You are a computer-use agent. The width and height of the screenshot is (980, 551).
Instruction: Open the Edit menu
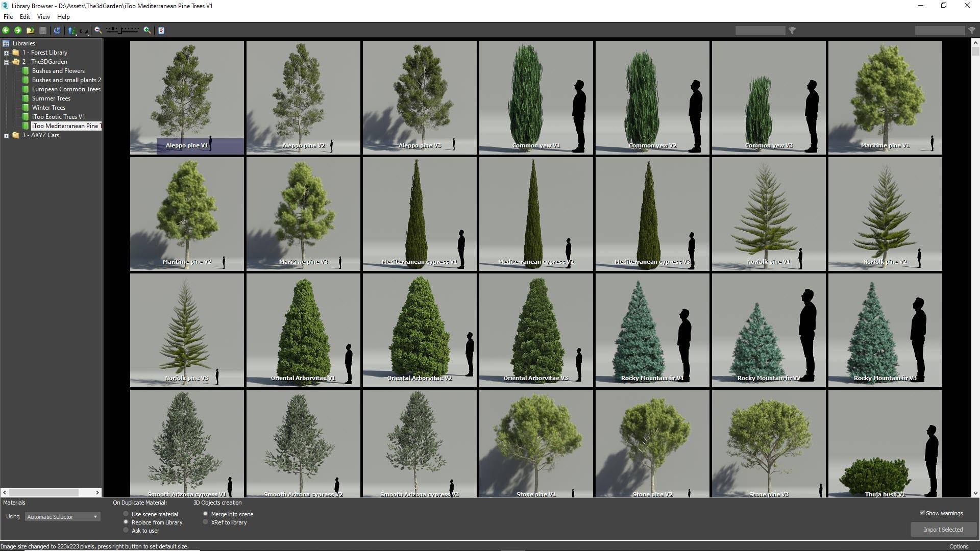coord(24,16)
